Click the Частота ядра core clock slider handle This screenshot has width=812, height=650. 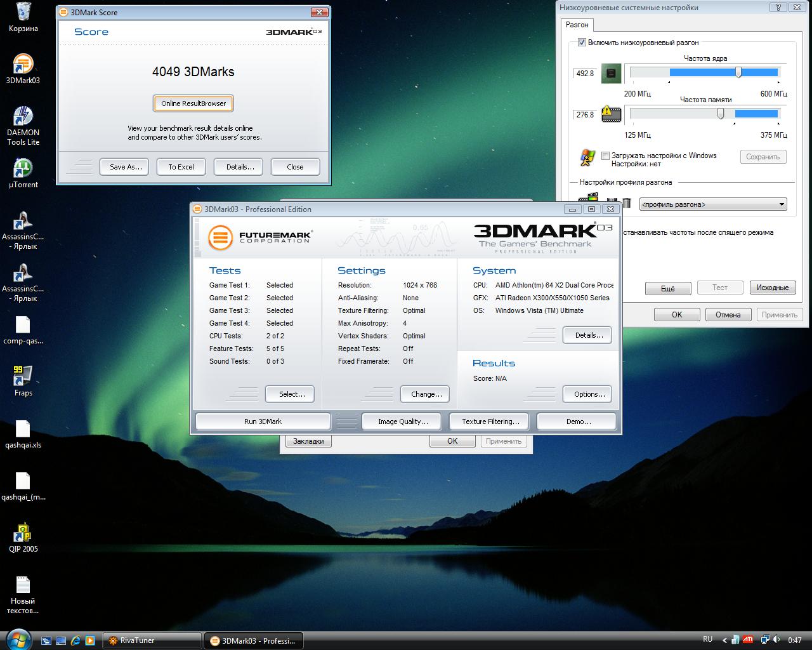(738, 72)
